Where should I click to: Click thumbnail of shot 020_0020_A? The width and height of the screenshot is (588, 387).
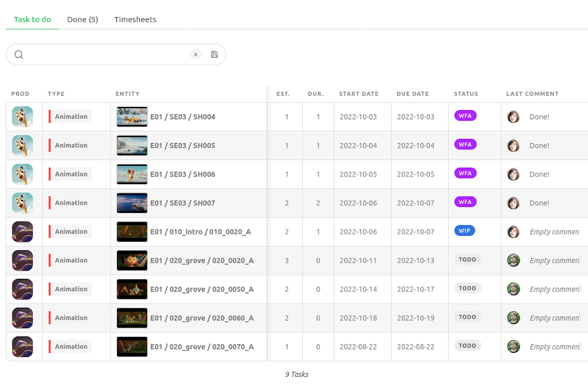click(132, 261)
